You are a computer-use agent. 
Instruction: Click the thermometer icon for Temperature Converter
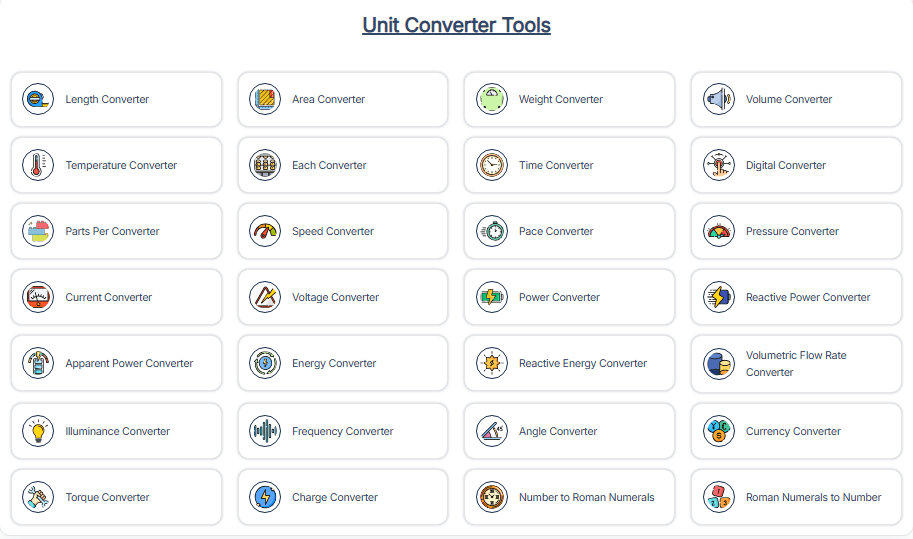coord(38,165)
